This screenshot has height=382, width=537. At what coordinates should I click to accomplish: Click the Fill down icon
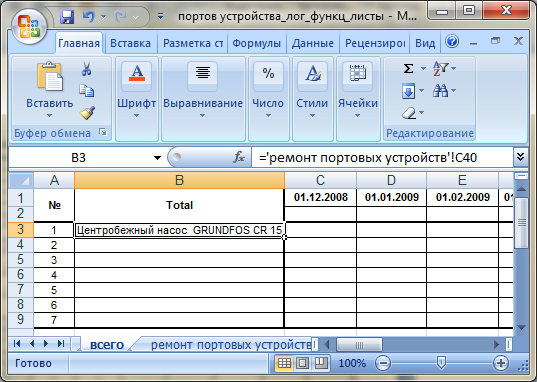408,91
